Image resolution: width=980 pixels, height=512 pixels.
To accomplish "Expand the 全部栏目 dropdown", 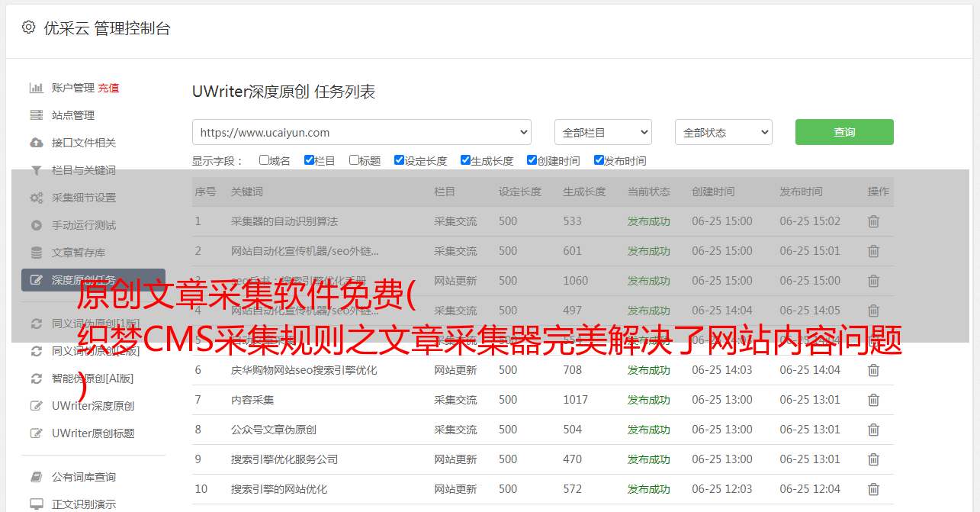I will tap(603, 132).
